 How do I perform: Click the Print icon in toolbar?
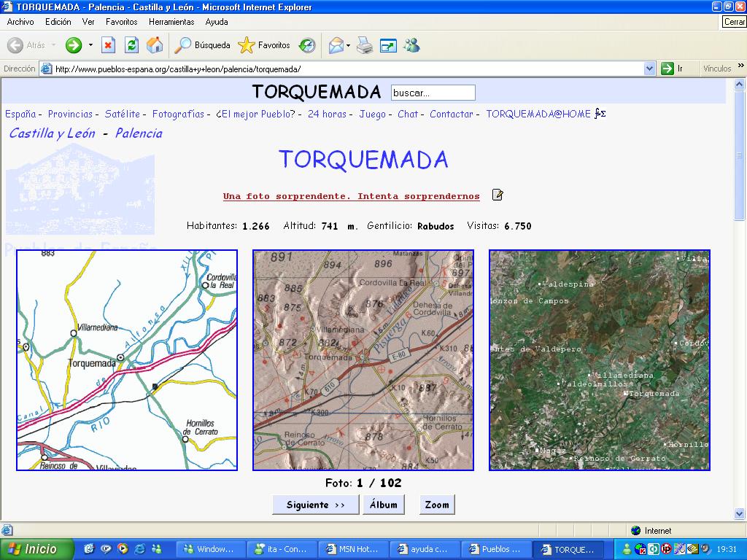365,45
